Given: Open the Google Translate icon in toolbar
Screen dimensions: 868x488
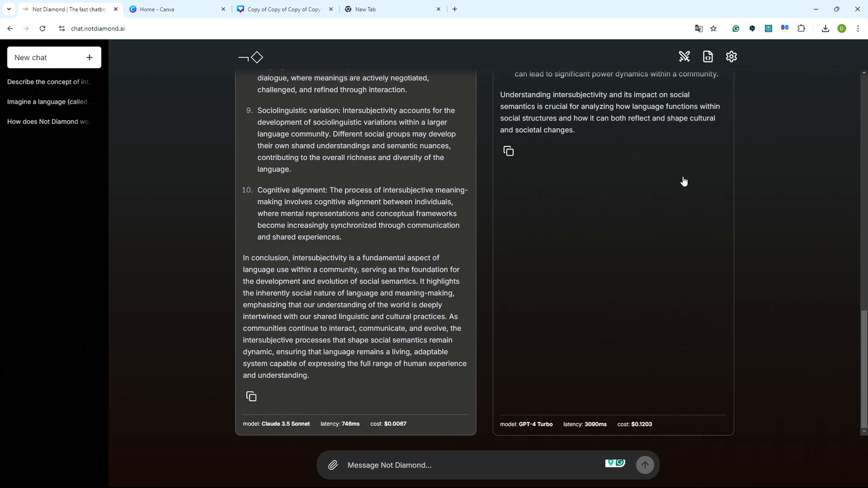Looking at the screenshot, I should point(698,28).
